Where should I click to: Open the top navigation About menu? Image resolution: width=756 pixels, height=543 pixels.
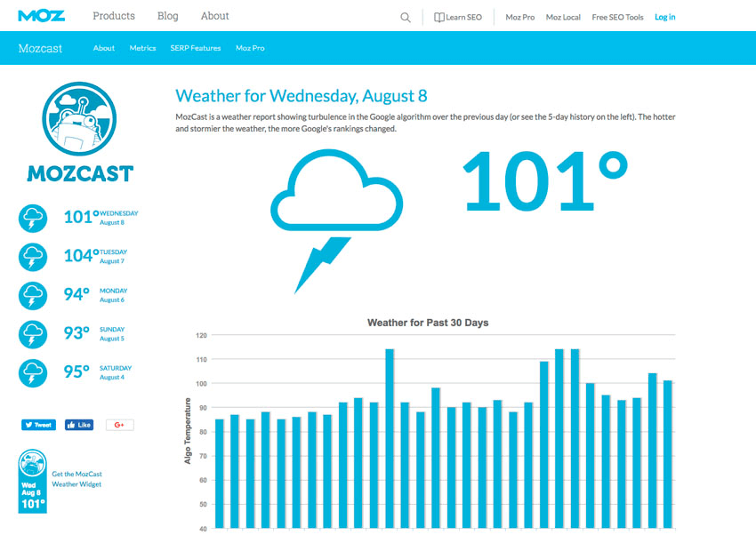(215, 16)
